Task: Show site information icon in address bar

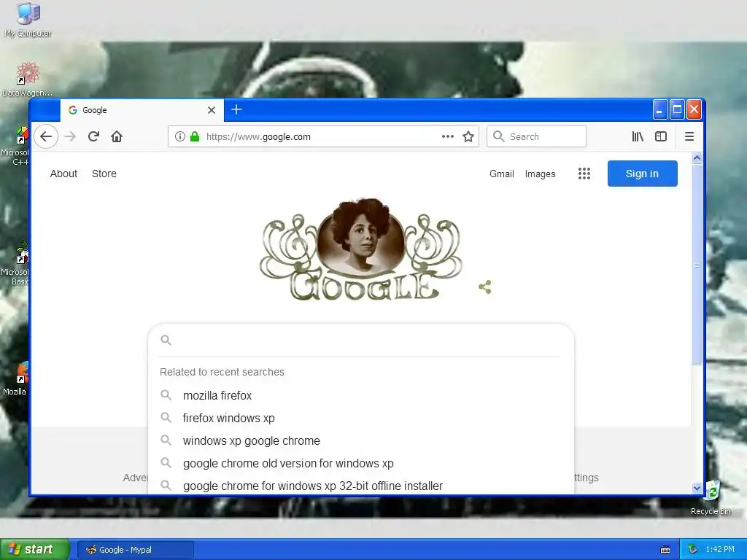Action: [x=179, y=136]
